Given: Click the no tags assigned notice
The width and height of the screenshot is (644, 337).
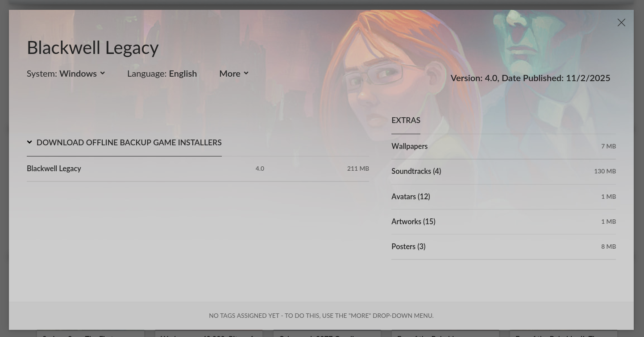Looking at the screenshot, I should pyautogui.click(x=321, y=316).
